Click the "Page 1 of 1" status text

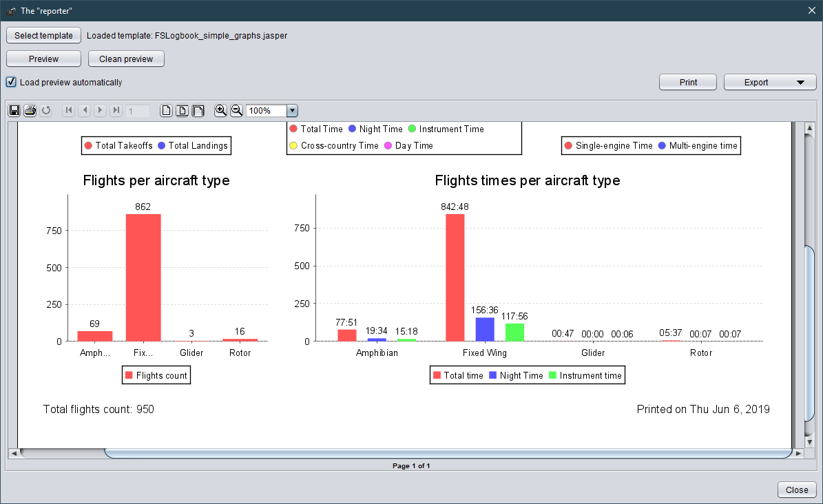pos(412,465)
